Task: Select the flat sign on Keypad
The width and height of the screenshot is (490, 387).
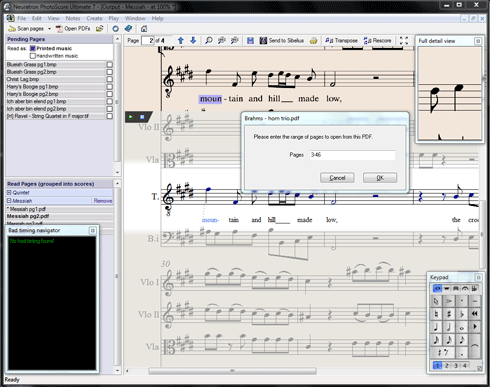Action: [x=462, y=314]
